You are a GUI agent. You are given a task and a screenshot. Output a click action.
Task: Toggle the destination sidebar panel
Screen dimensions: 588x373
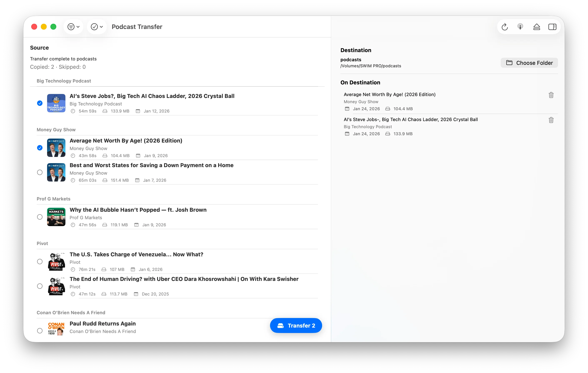[x=552, y=27]
